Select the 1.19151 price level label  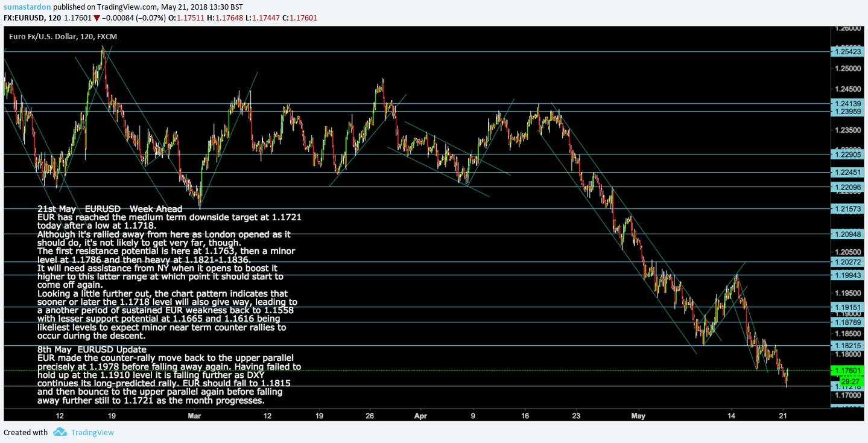(847, 307)
